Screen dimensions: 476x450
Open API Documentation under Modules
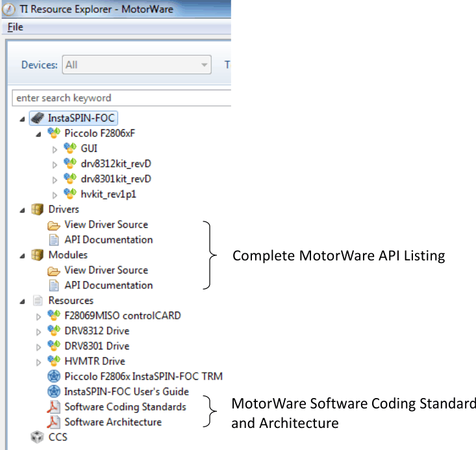point(108,285)
